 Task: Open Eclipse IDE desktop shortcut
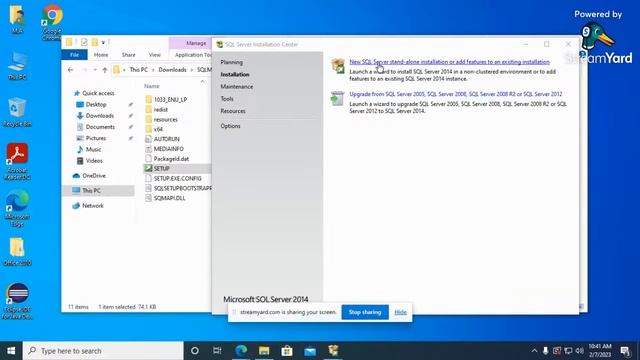coord(17,301)
